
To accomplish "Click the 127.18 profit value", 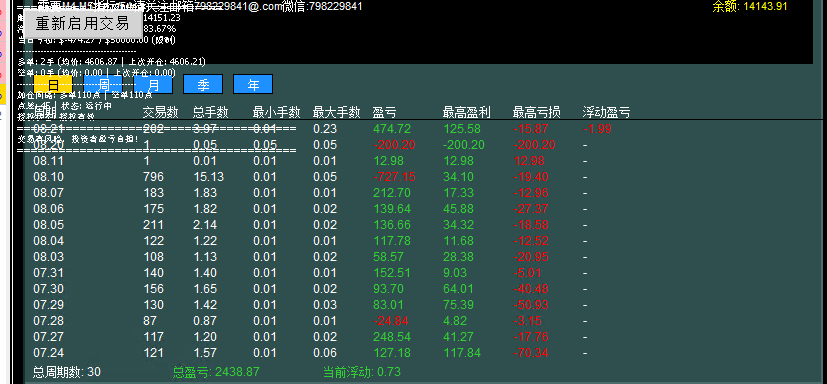I will tap(392, 353).
